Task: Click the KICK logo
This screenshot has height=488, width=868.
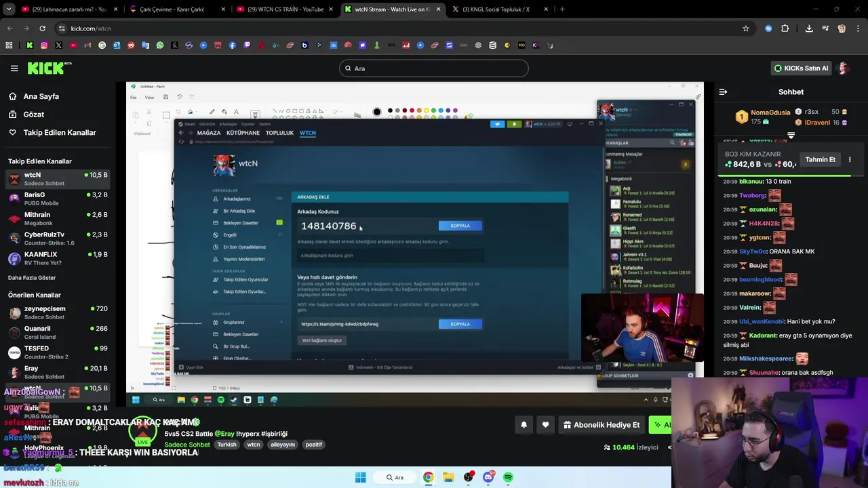Action: point(50,68)
